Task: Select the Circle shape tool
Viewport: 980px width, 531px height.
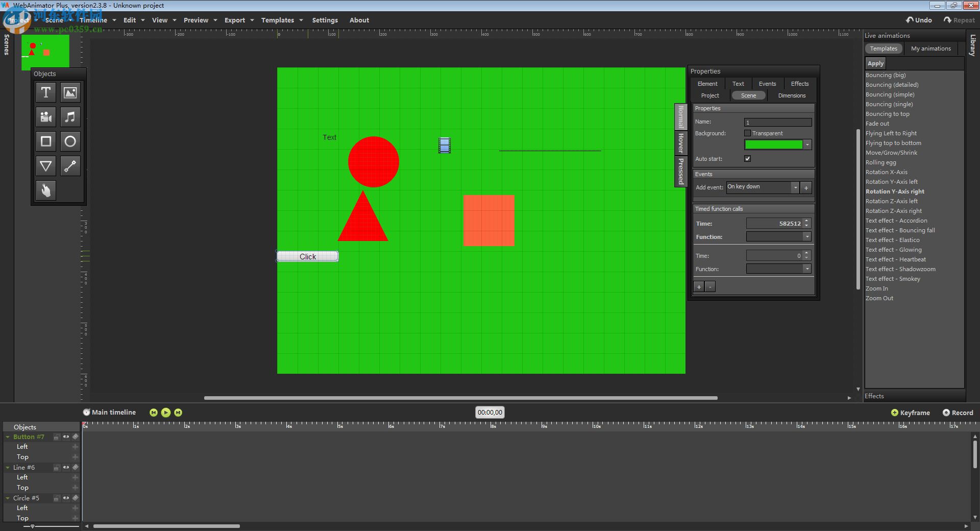Action: click(70, 141)
